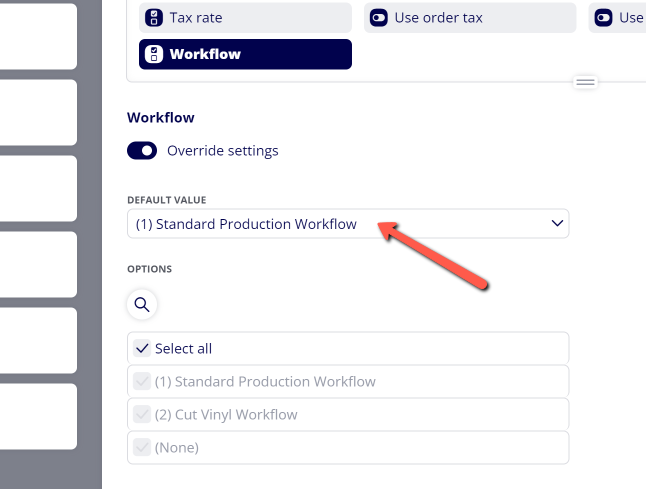Click the magnifying glass search icon

click(142, 304)
